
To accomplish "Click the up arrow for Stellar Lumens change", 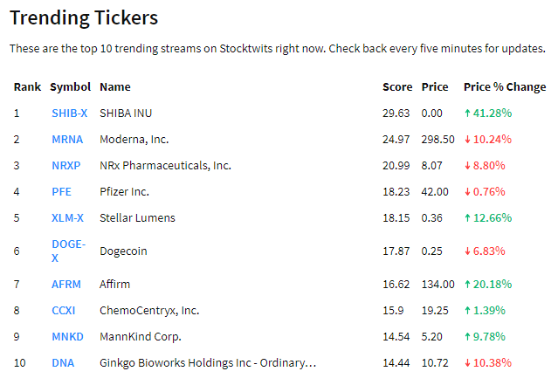I will pyautogui.click(x=467, y=218).
